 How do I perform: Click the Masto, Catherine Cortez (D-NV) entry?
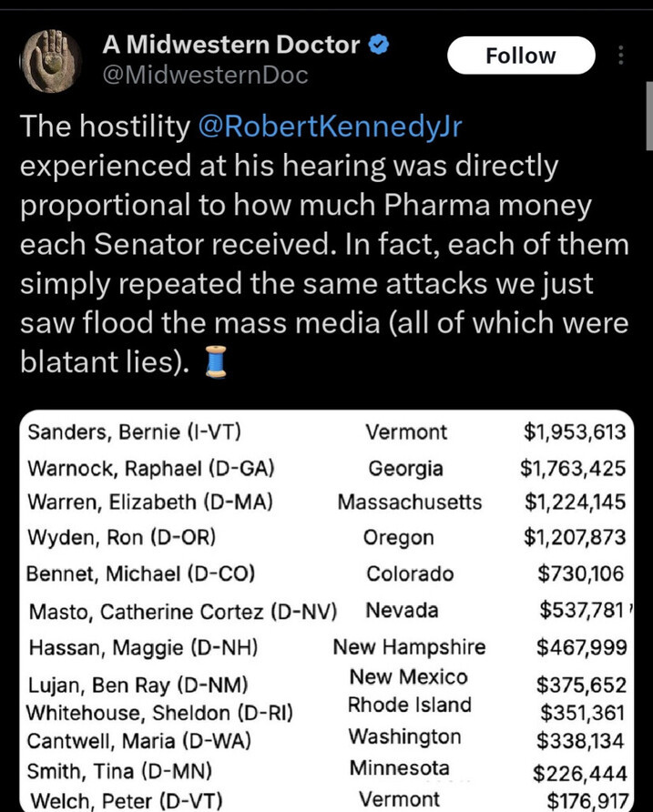(x=183, y=612)
